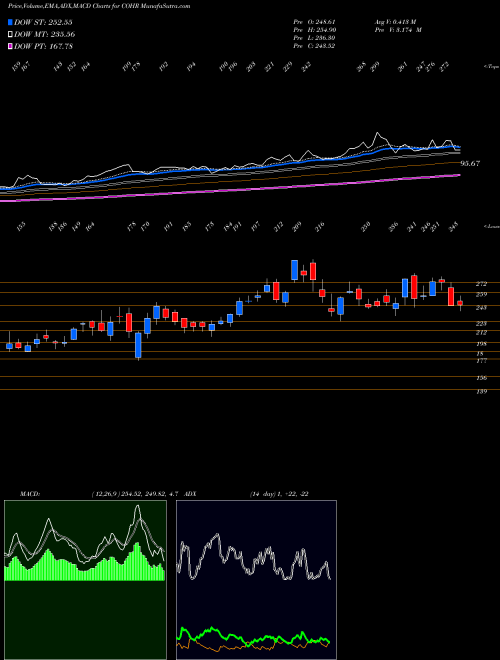Click the 177 price level on right axis

coord(481,361)
